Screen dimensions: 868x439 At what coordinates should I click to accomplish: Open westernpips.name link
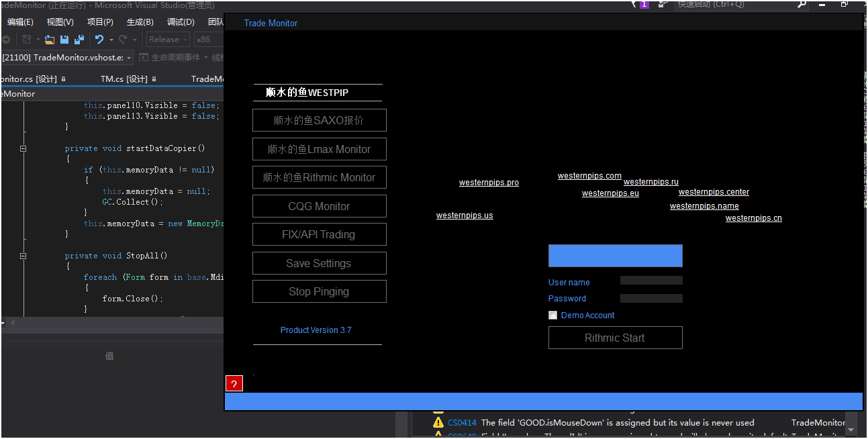pyautogui.click(x=704, y=206)
